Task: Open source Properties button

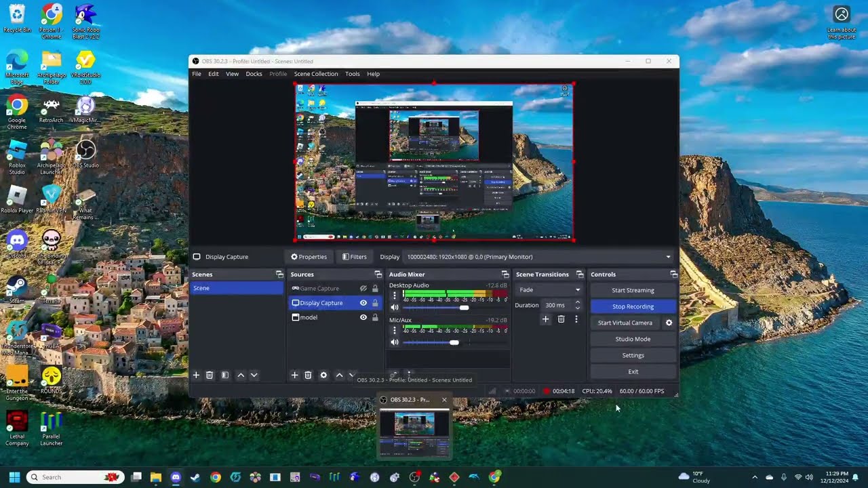Action: 309,257
